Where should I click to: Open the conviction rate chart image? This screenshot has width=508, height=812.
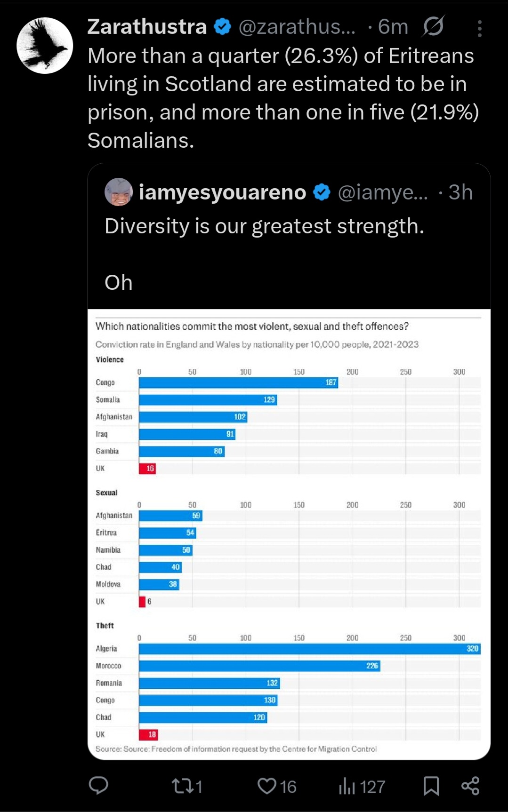pyautogui.click(x=289, y=534)
